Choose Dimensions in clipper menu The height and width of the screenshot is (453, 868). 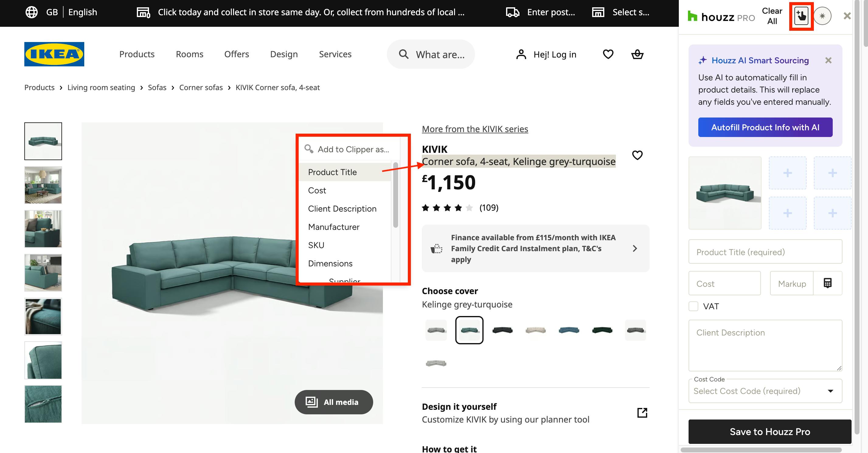click(x=345, y=263)
